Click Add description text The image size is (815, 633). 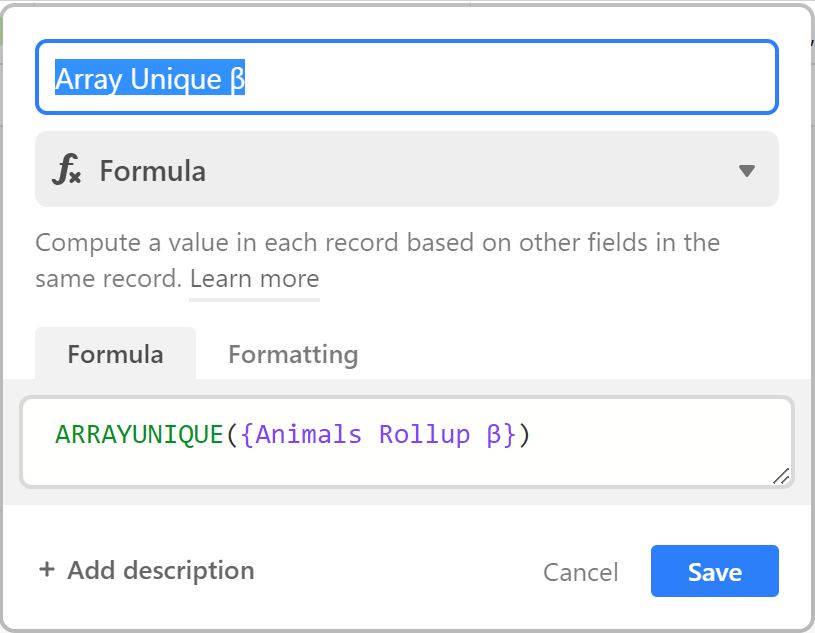[161, 570]
